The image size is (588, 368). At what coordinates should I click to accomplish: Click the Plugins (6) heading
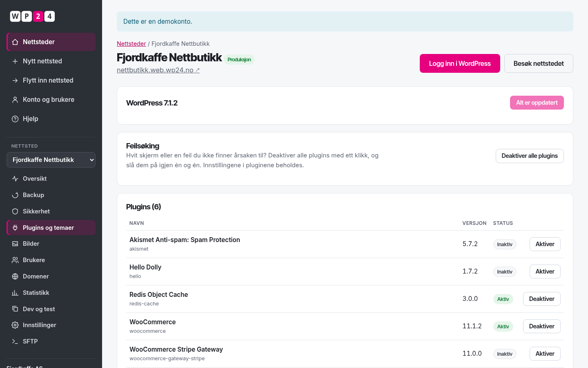(x=144, y=207)
